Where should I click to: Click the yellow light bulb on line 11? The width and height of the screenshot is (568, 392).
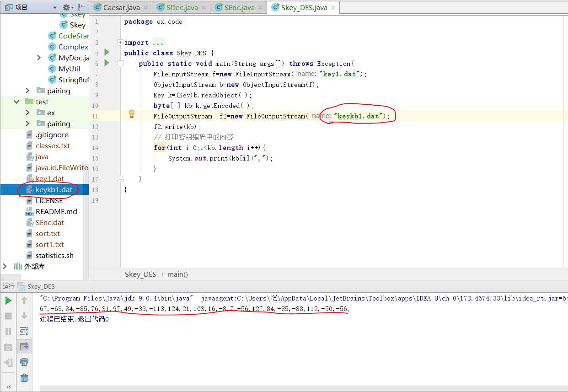pyautogui.click(x=132, y=114)
